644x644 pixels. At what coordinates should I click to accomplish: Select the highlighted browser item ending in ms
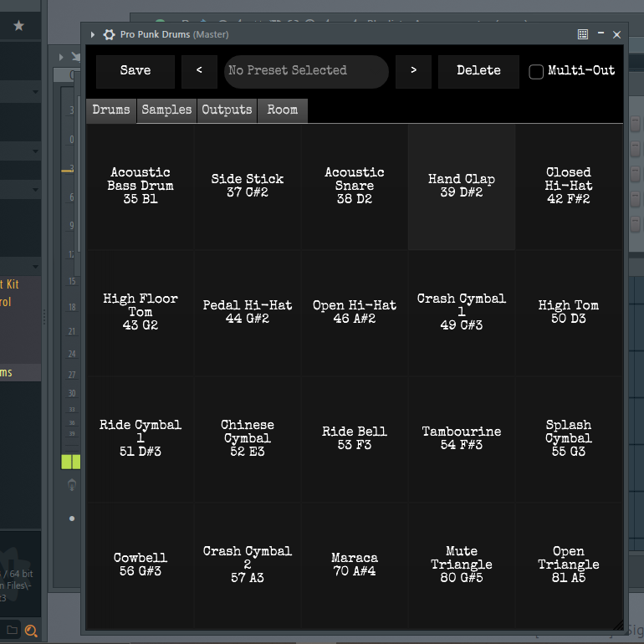(21, 372)
